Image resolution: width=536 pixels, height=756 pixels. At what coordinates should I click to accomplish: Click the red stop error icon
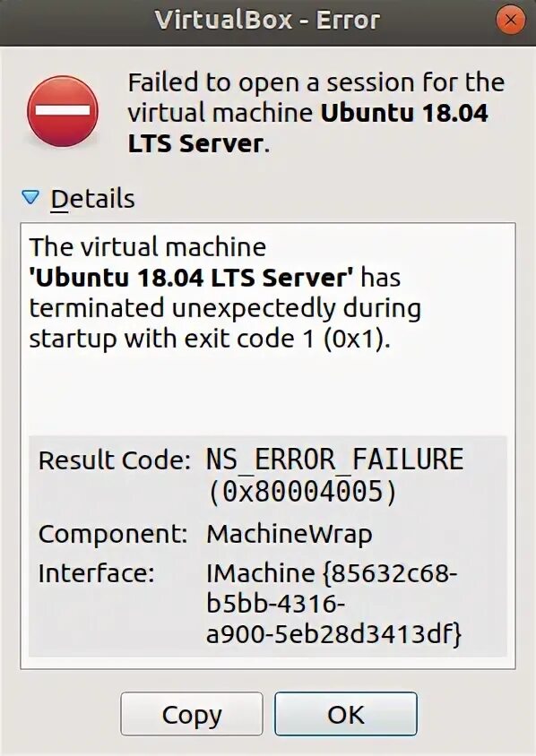click(62, 111)
